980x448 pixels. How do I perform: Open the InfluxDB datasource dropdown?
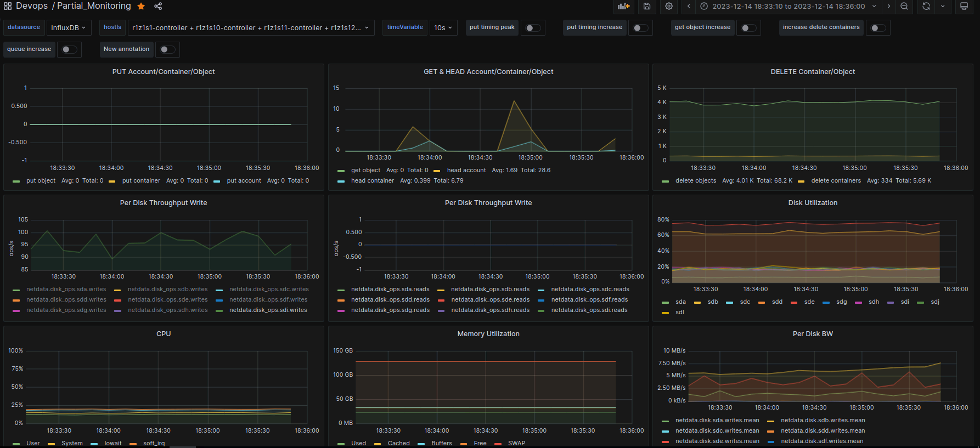[69, 28]
